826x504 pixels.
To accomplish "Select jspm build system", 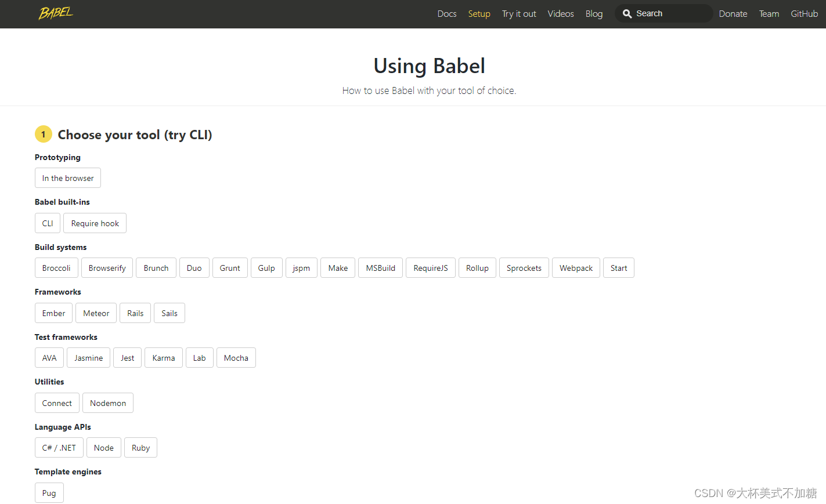I will tap(301, 268).
